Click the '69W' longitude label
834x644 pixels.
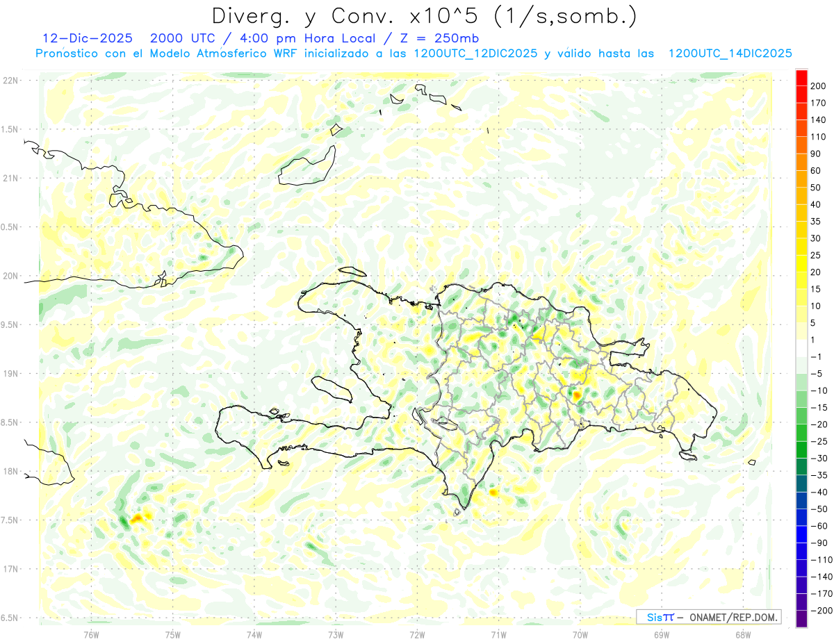pyautogui.click(x=661, y=634)
